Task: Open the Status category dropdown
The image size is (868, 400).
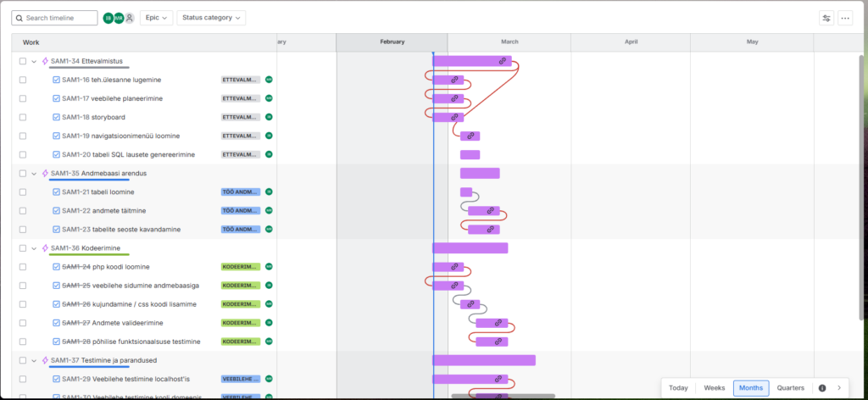Action: (x=211, y=18)
